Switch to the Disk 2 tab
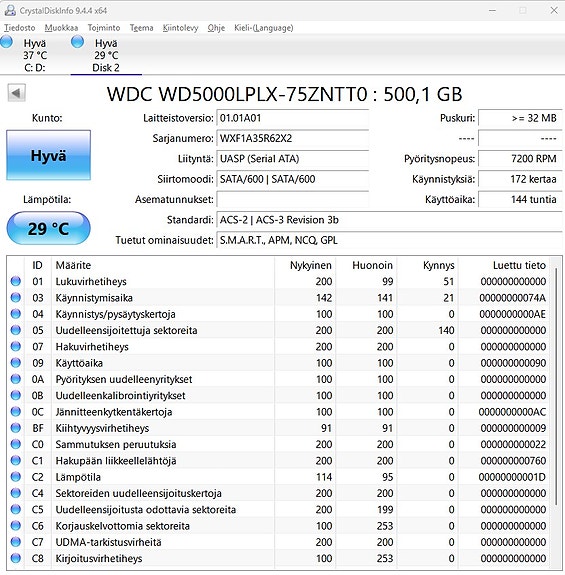 tap(106, 55)
